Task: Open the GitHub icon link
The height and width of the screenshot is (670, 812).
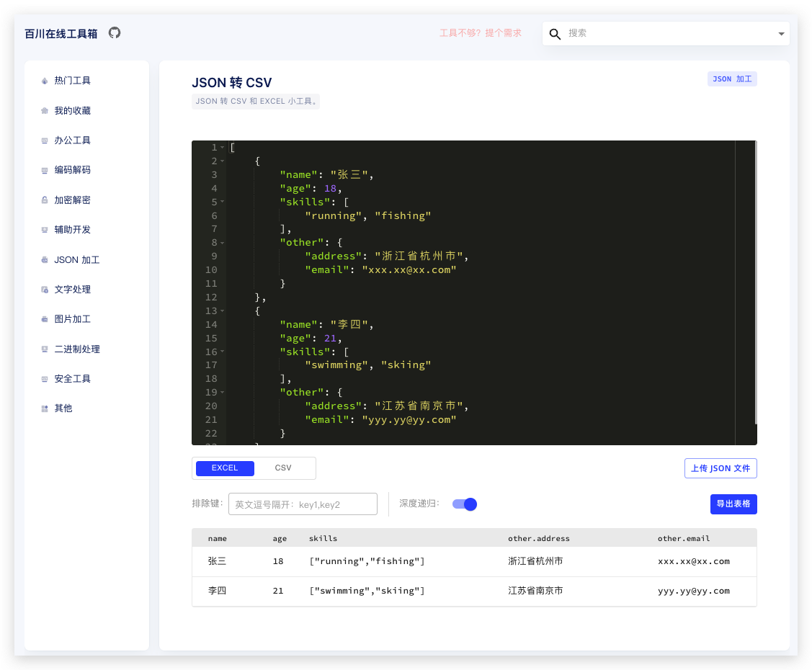Action: 115,33
